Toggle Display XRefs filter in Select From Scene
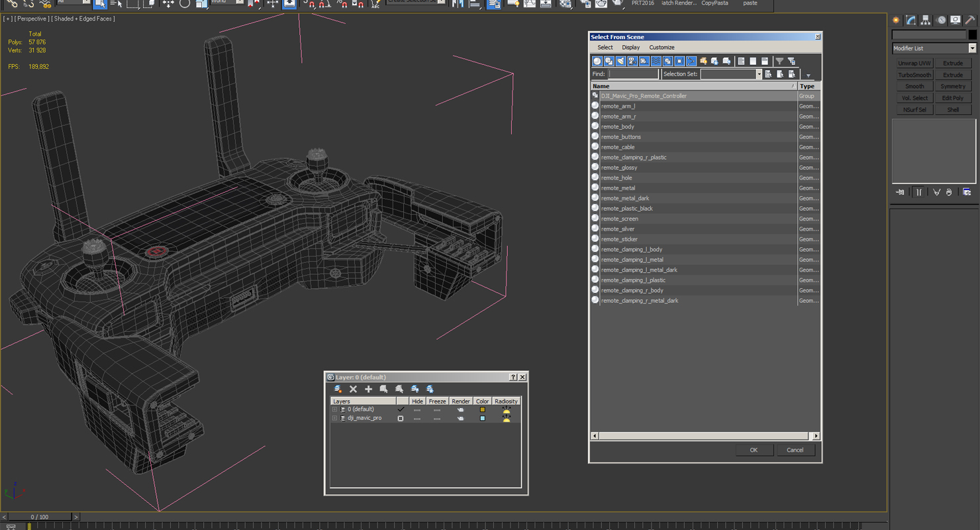Screen dimensions: 980x530 coord(679,61)
